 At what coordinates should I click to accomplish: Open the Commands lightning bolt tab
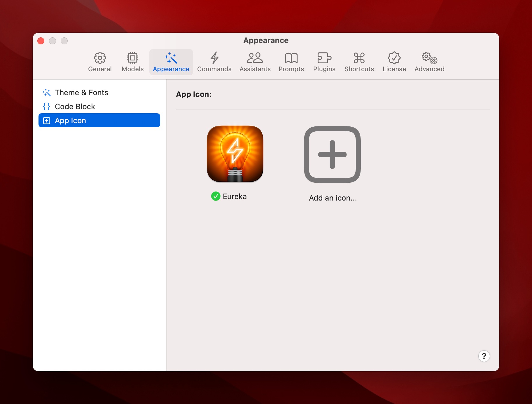(214, 62)
